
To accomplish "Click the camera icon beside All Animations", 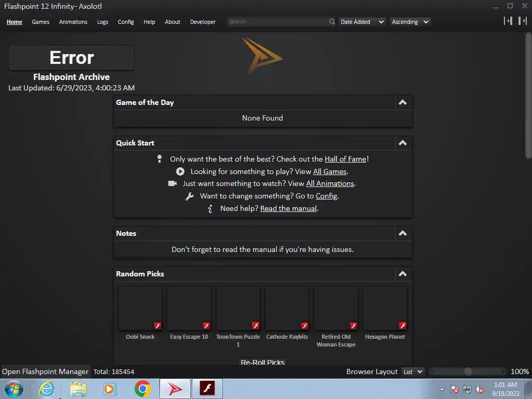I will (x=172, y=183).
